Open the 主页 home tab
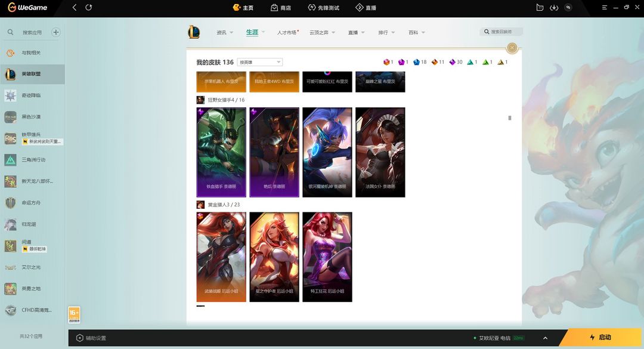The image size is (644, 349). [243, 7]
